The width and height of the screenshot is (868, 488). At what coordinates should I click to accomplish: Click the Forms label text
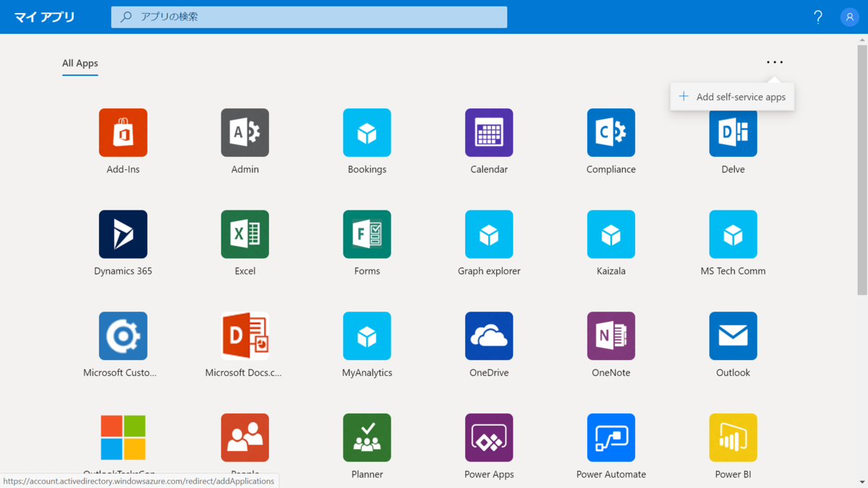367,271
